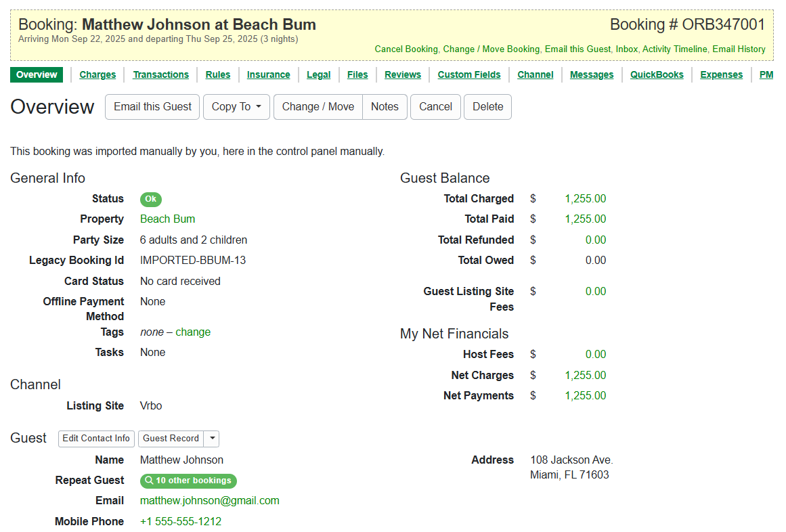Click the Delete button
The height and width of the screenshot is (532, 786).
[487, 107]
